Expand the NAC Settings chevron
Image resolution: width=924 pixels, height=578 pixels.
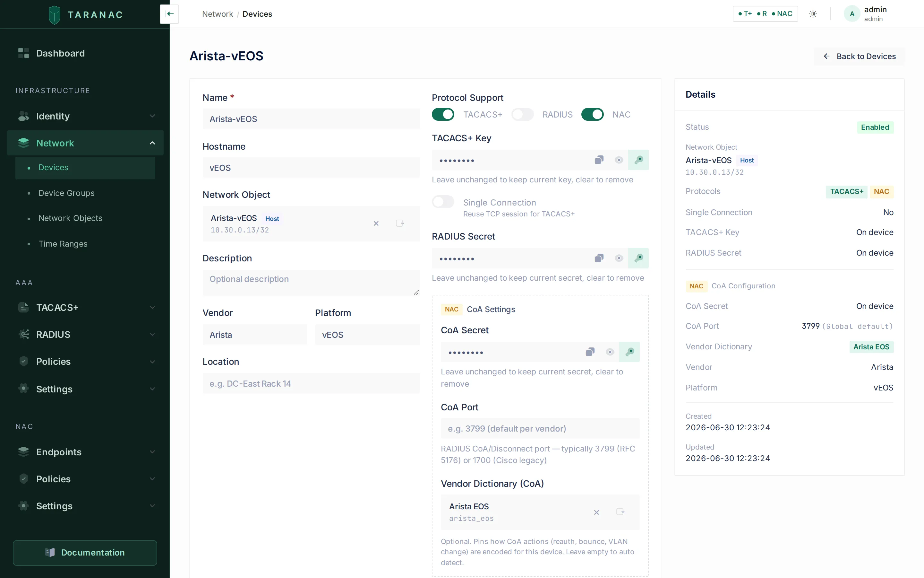[152, 506]
